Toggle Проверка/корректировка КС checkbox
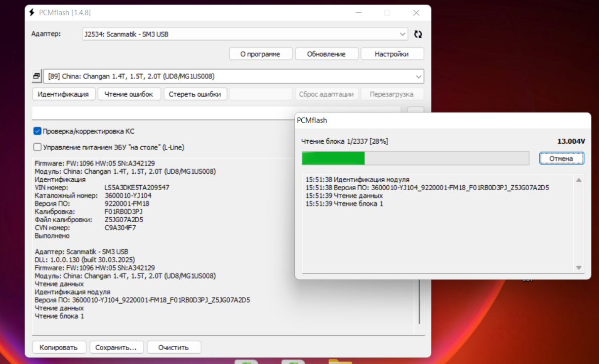Screen dimensions: 599x364 37,131
